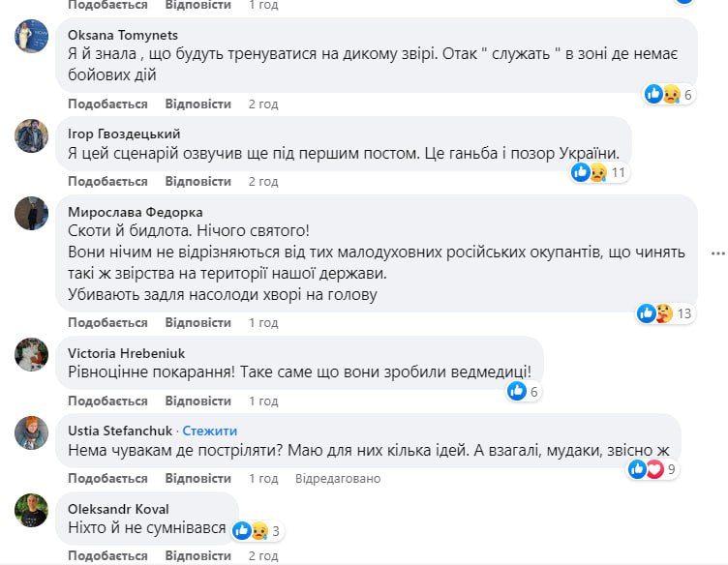This screenshot has height=565, width=728.
Task: Open three-dot menu beside Мирослава Федорка's comment
Action: pos(717,253)
